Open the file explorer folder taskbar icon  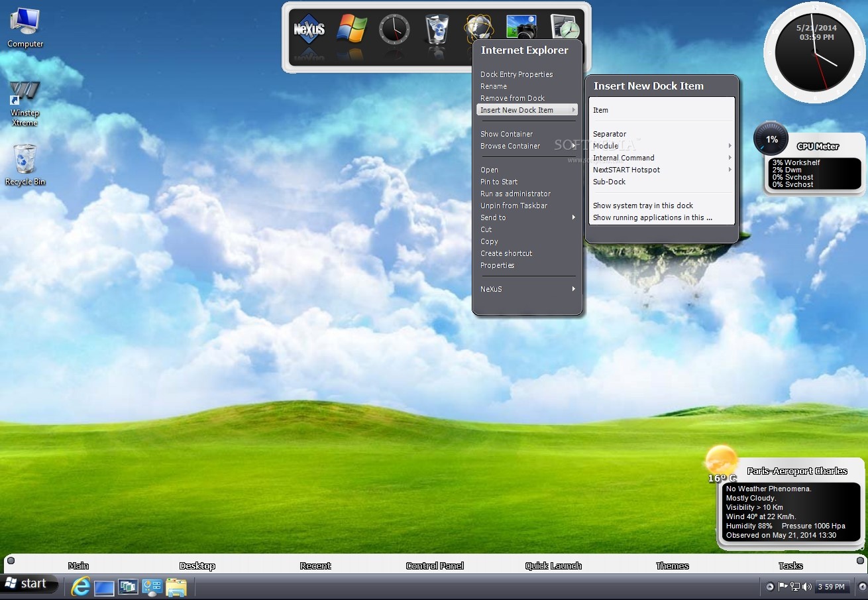tap(176, 587)
